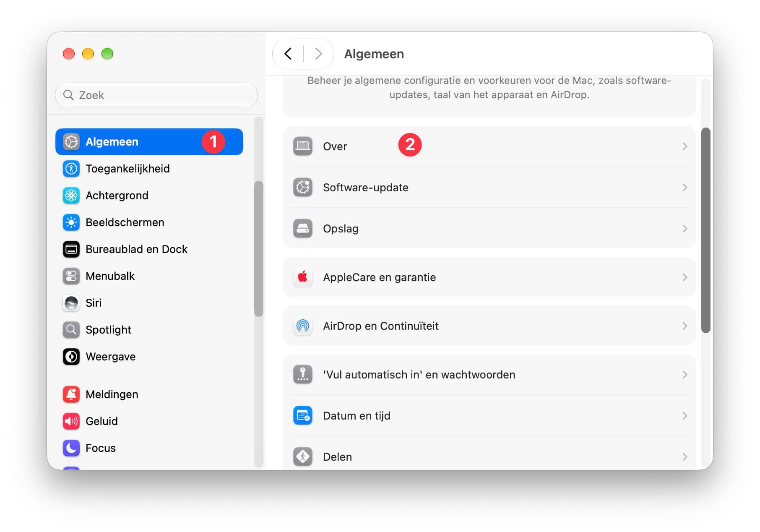Expand the Over row chevron

pyautogui.click(x=685, y=146)
